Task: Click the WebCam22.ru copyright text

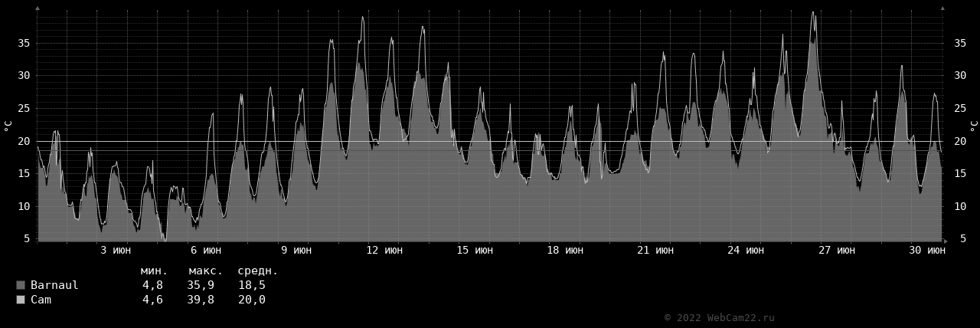Action: click(719, 317)
